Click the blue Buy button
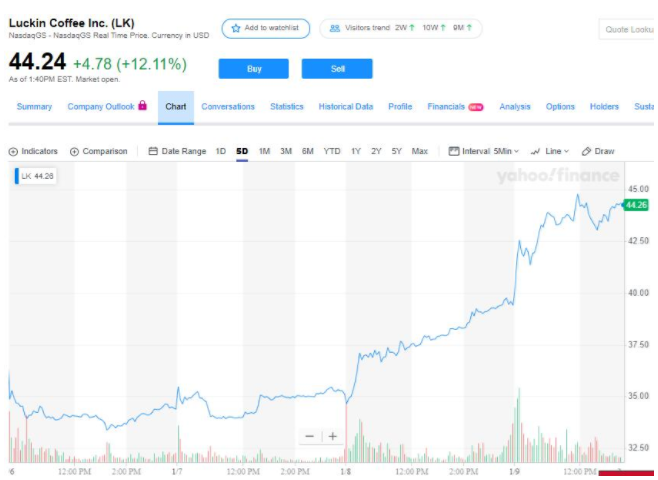The width and height of the screenshot is (658, 480). 253,69
